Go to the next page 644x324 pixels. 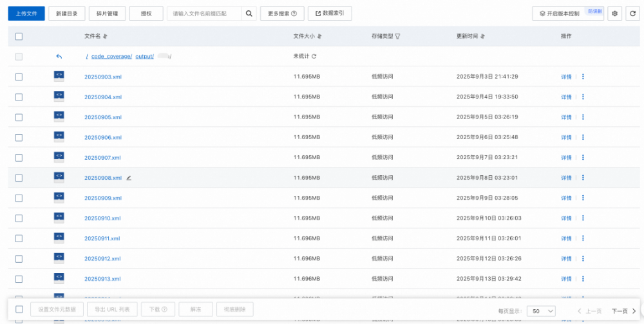623,310
